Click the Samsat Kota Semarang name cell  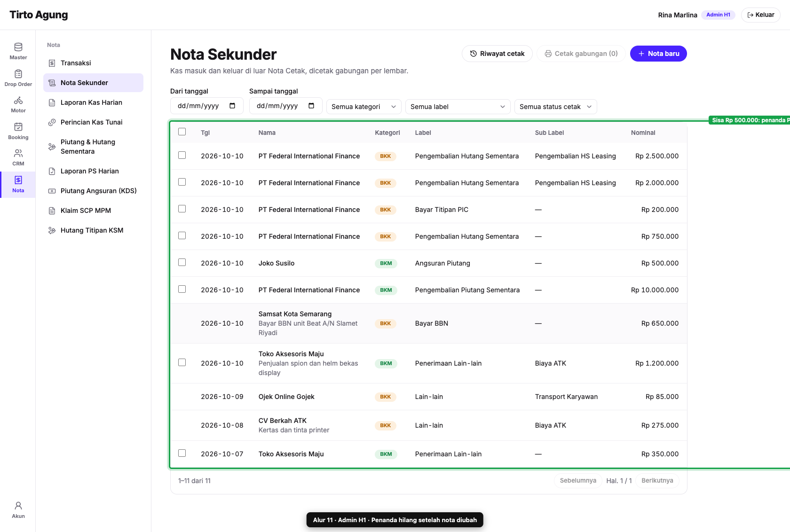pyautogui.click(x=309, y=323)
